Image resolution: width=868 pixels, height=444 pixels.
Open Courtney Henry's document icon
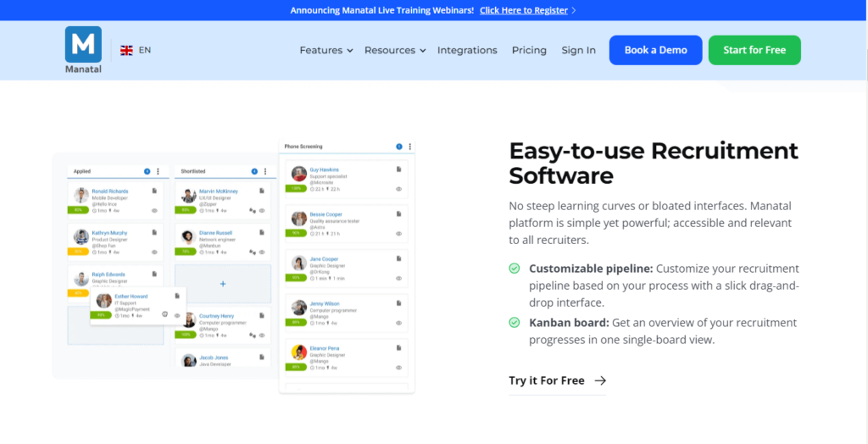click(262, 315)
